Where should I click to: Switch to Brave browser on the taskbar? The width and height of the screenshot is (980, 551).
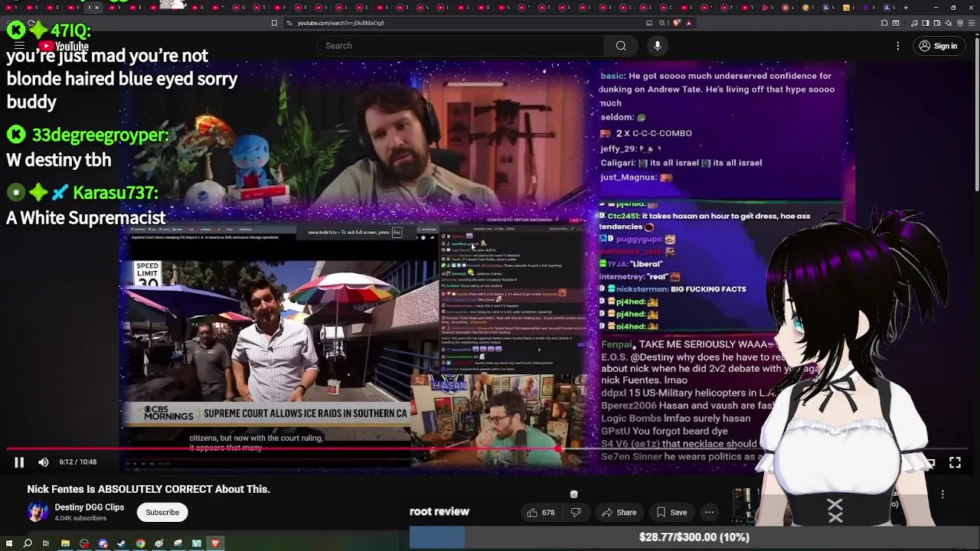click(215, 543)
